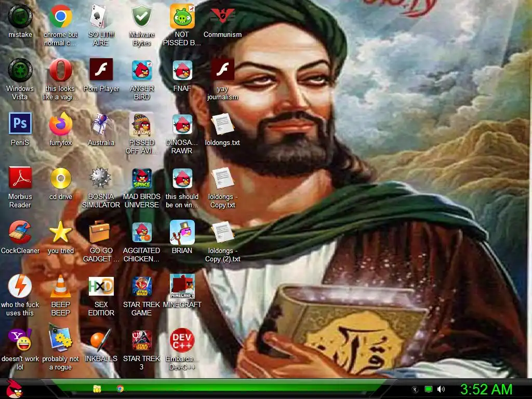Screen dimensions: 532x399
Task: Open the folder icon in taskbar
Action: click(x=97, y=389)
